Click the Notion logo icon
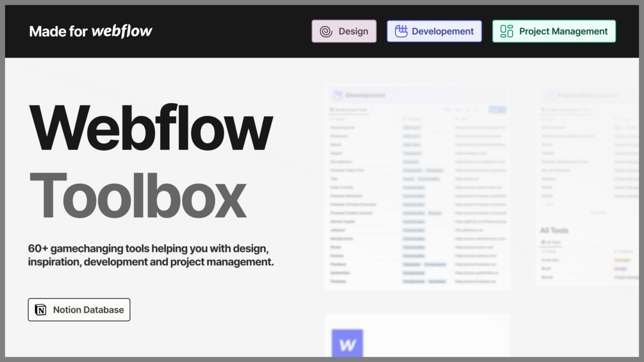Image resolution: width=644 pixels, height=362 pixels. pos(40,310)
